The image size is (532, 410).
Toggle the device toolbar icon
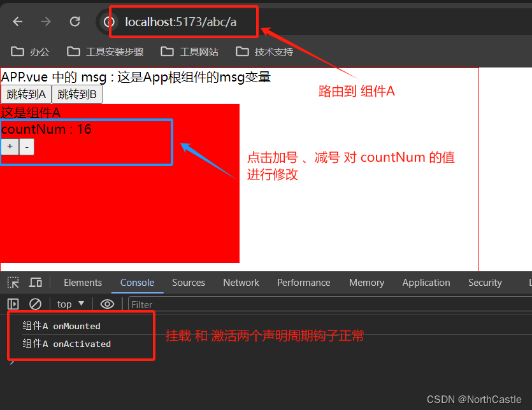(x=36, y=283)
